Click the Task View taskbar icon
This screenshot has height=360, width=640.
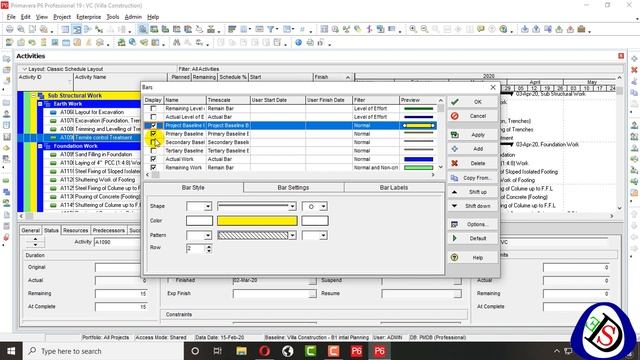(x=218, y=351)
